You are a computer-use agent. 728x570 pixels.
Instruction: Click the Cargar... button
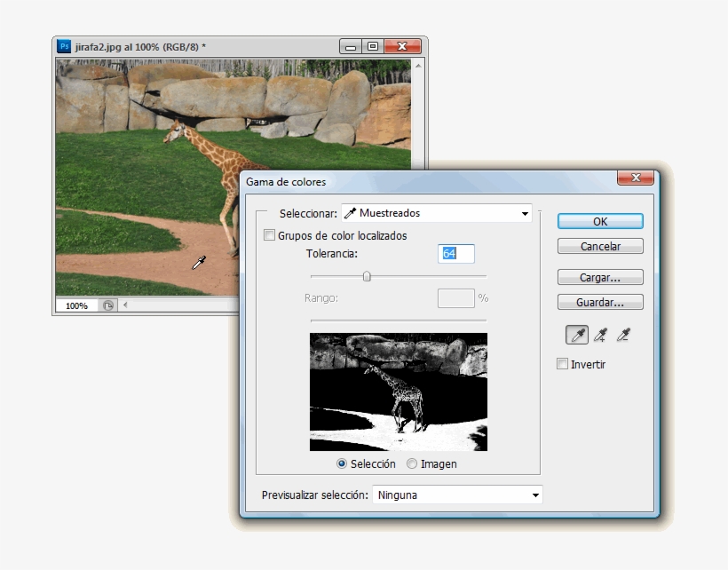tap(600, 278)
